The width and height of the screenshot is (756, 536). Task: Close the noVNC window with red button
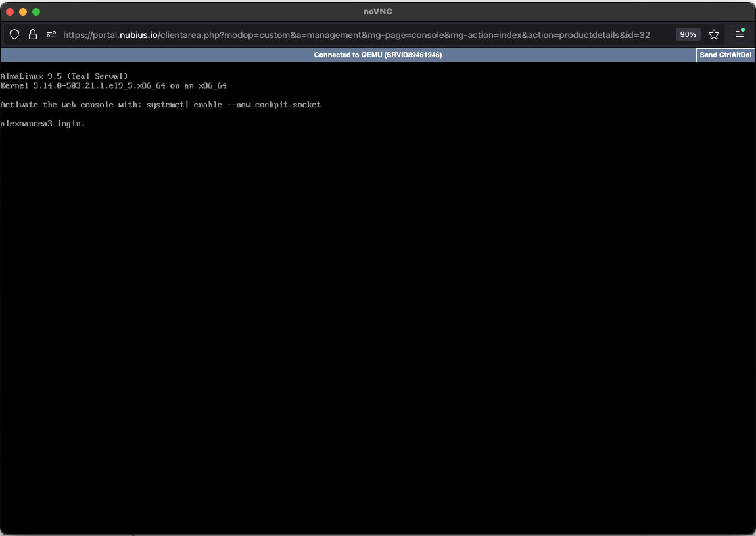(x=10, y=12)
